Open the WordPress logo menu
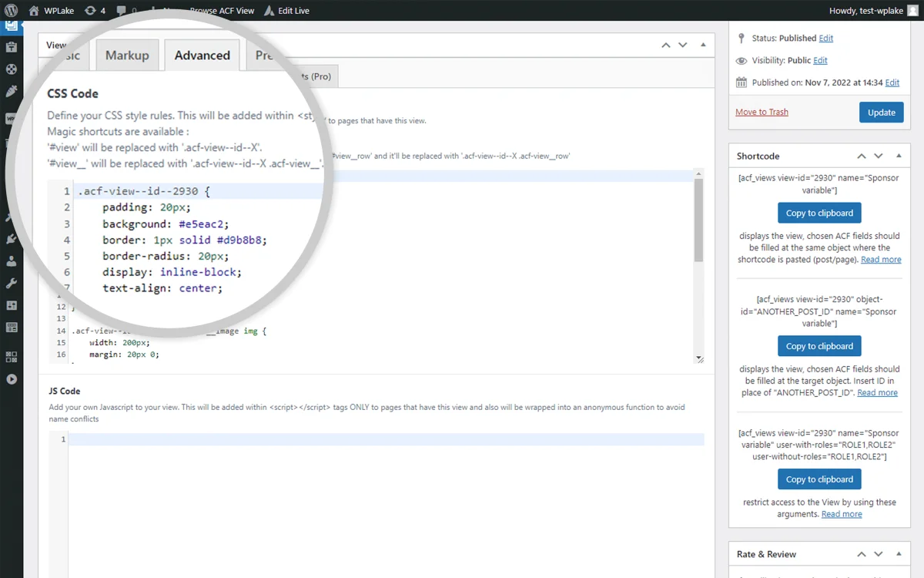Image resolution: width=924 pixels, height=578 pixels. [11, 10]
